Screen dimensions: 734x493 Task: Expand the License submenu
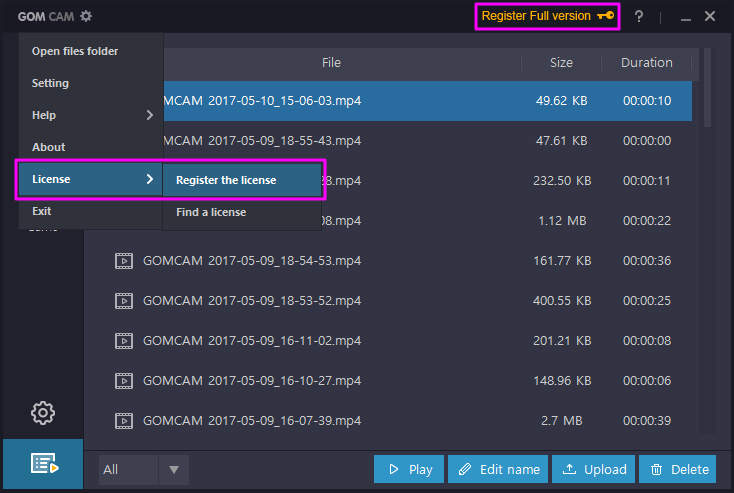click(x=91, y=179)
